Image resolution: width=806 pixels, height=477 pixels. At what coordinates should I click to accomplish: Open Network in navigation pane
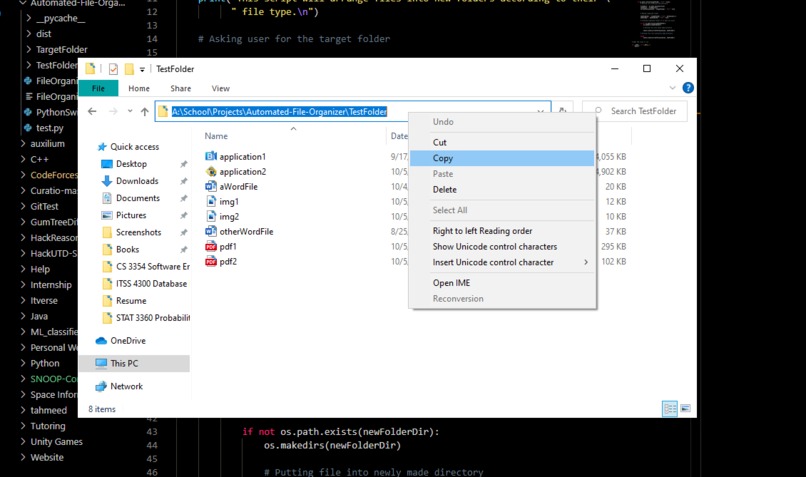pos(119,387)
